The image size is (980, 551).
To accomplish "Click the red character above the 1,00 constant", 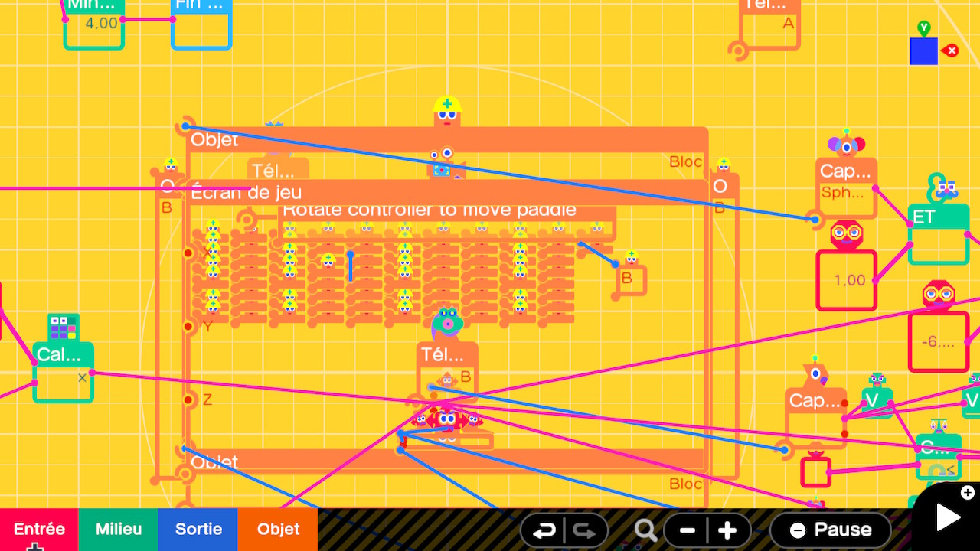I will pos(847,235).
